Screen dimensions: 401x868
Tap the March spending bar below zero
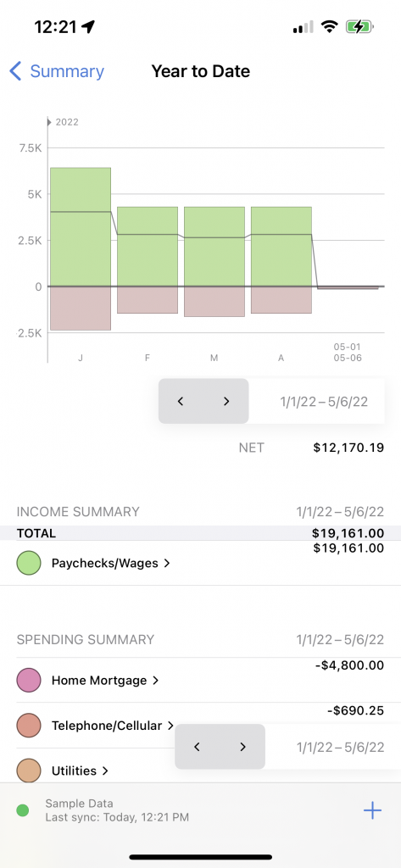coord(214,302)
